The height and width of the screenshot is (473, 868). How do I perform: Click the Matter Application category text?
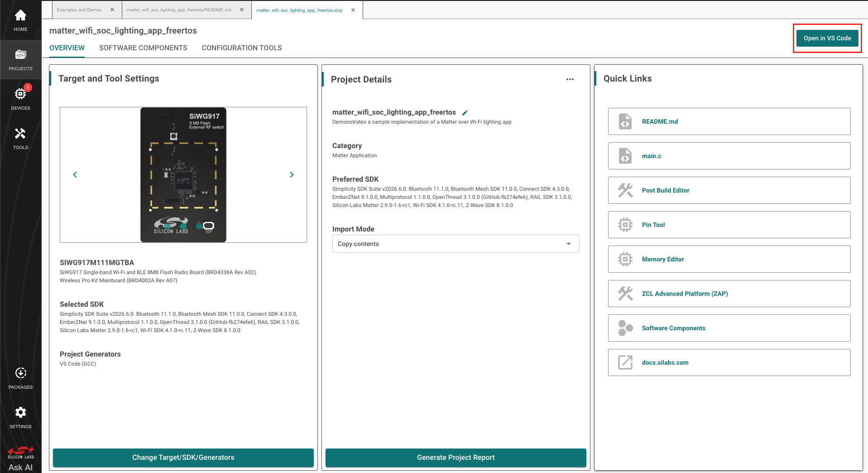[x=355, y=155]
